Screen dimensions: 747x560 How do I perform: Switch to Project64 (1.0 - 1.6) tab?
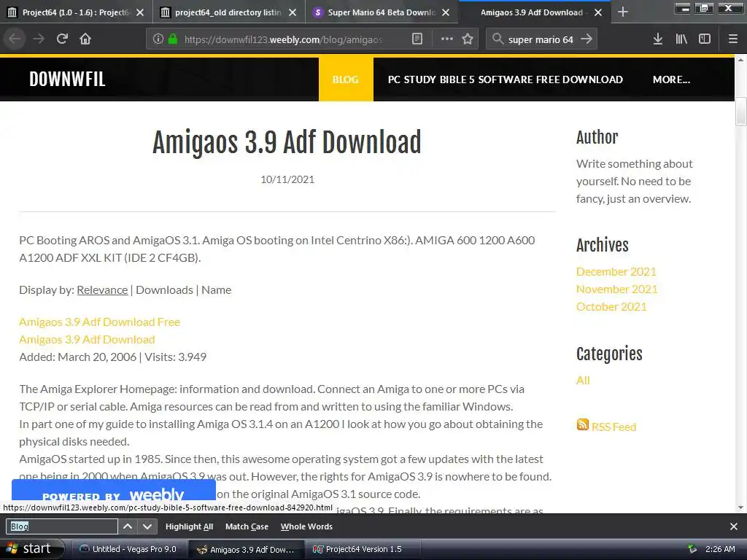tap(76, 12)
